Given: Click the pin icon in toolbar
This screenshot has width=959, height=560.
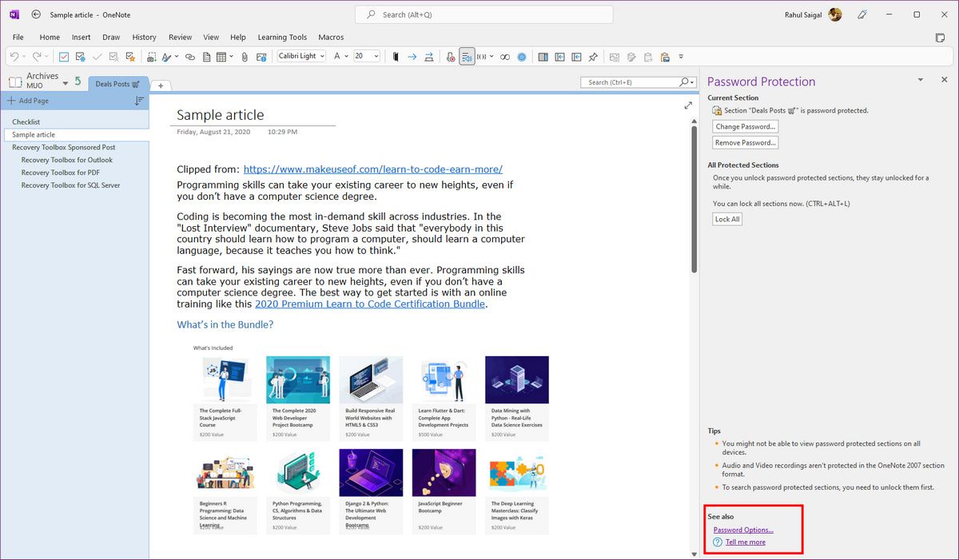Looking at the screenshot, I should (x=593, y=57).
